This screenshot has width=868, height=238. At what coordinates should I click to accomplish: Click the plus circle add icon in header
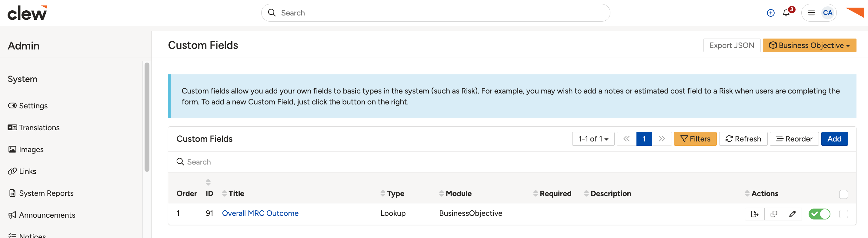coord(770,13)
